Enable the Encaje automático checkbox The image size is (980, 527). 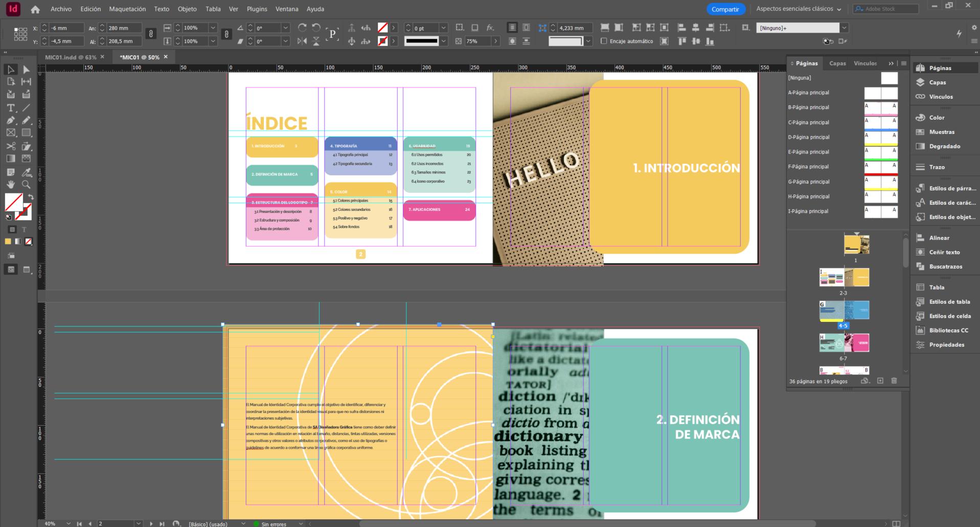click(x=604, y=41)
